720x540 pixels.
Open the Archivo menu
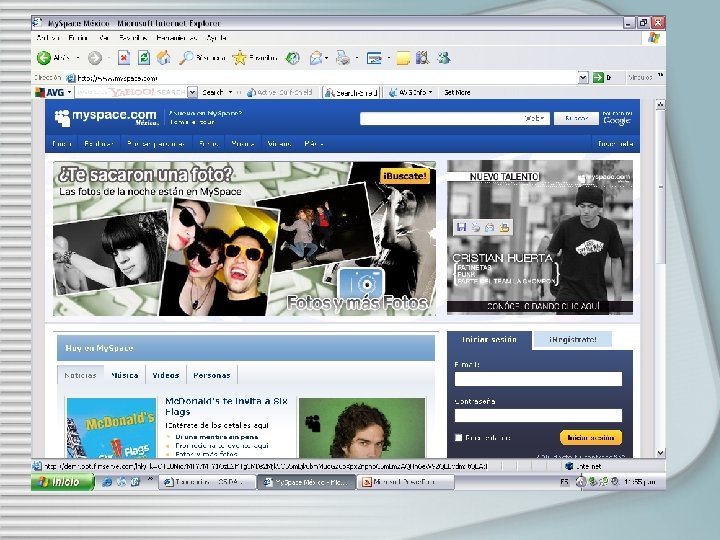tap(48, 38)
